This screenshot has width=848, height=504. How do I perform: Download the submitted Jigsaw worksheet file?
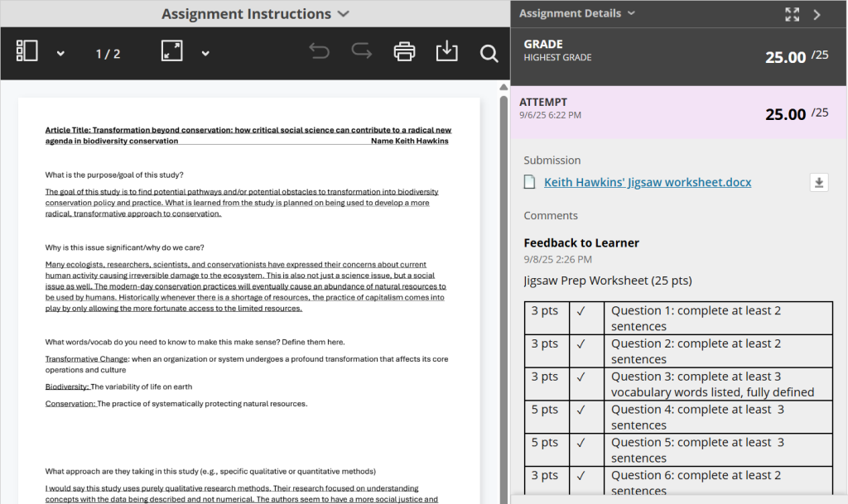[x=818, y=183]
